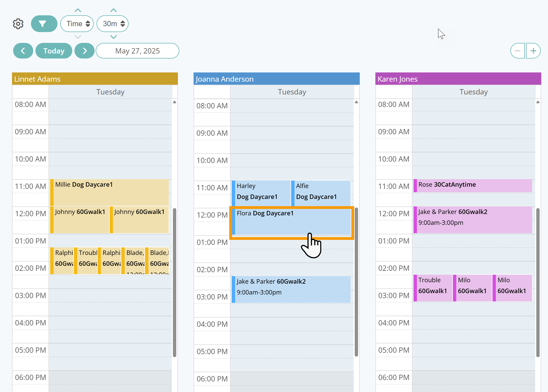
Task: Go to the previous day arrow
Action: [23, 51]
